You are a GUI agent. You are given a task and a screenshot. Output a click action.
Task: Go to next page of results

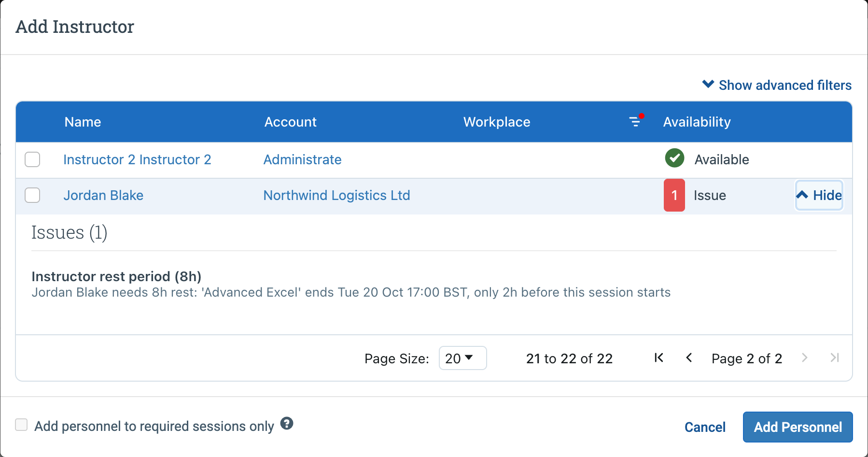coord(804,357)
